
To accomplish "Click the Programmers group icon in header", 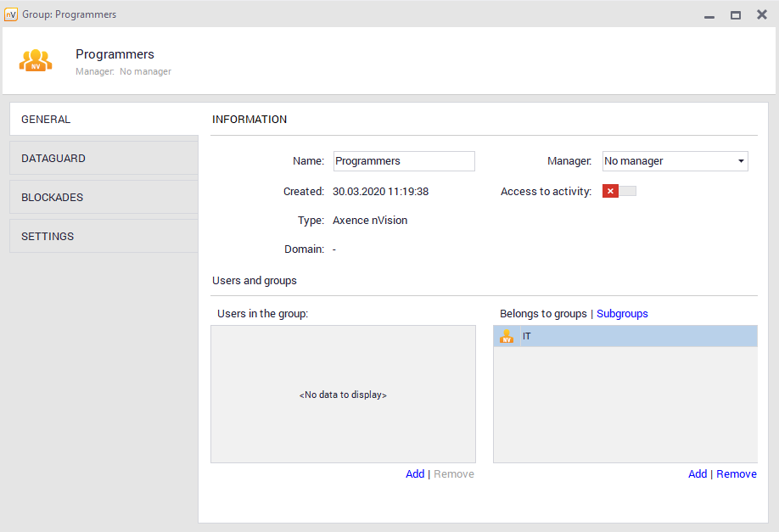I will [36, 60].
